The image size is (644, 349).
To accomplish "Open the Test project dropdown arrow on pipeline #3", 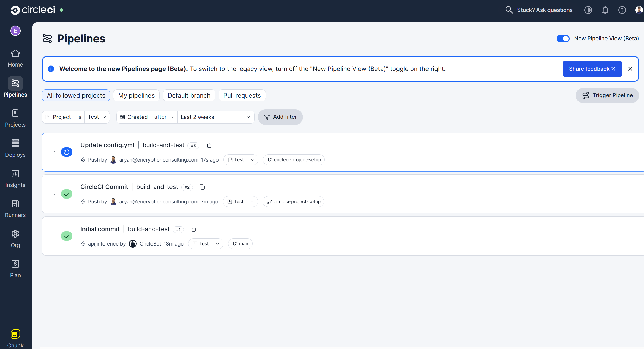I will coord(252,160).
